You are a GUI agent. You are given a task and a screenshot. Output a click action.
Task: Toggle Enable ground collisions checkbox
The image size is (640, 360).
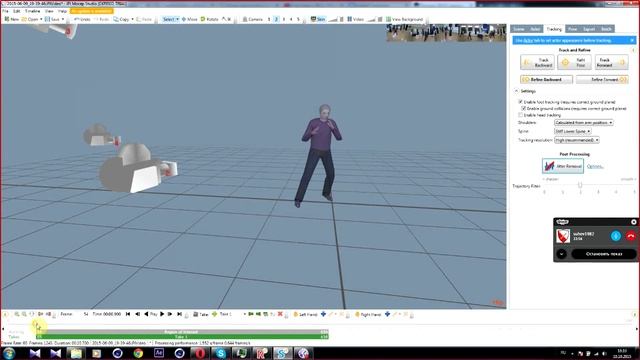coord(524,109)
